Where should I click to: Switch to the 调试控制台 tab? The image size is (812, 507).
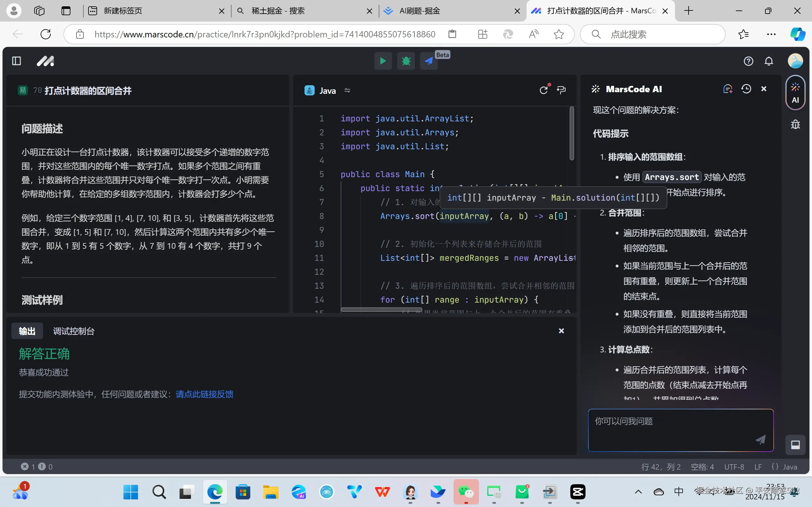coord(74,331)
